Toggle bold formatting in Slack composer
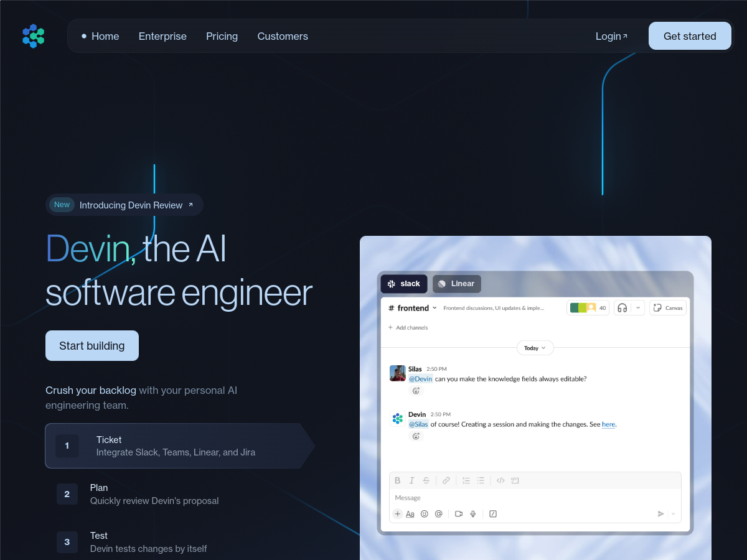Viewport: 747px width, 560px height. click(398, 480)
